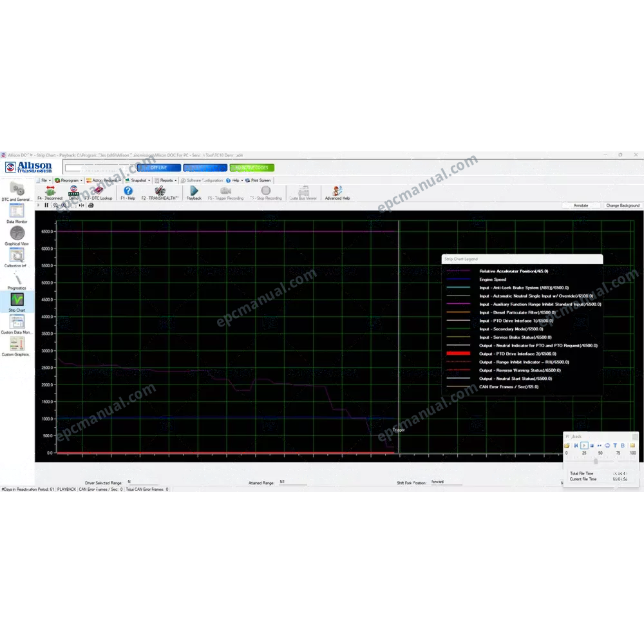The image size is (644, 644).
Task: Click Shift Fork Position value forward
Action: tap(438, 482)
